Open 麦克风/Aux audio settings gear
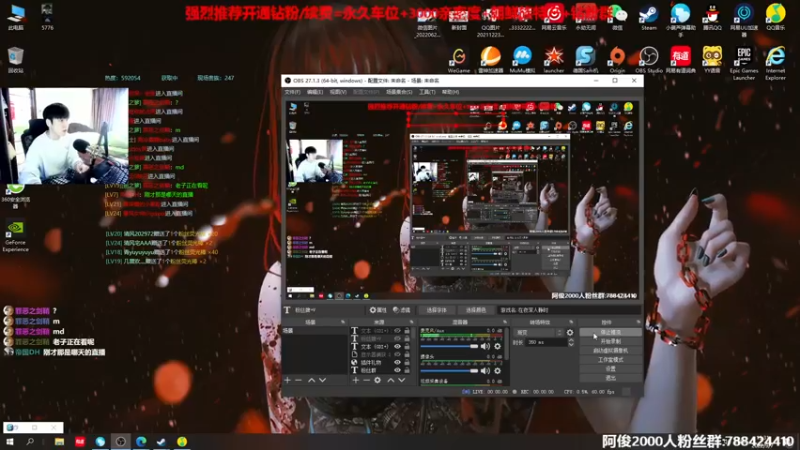 (x=497, y=346)
